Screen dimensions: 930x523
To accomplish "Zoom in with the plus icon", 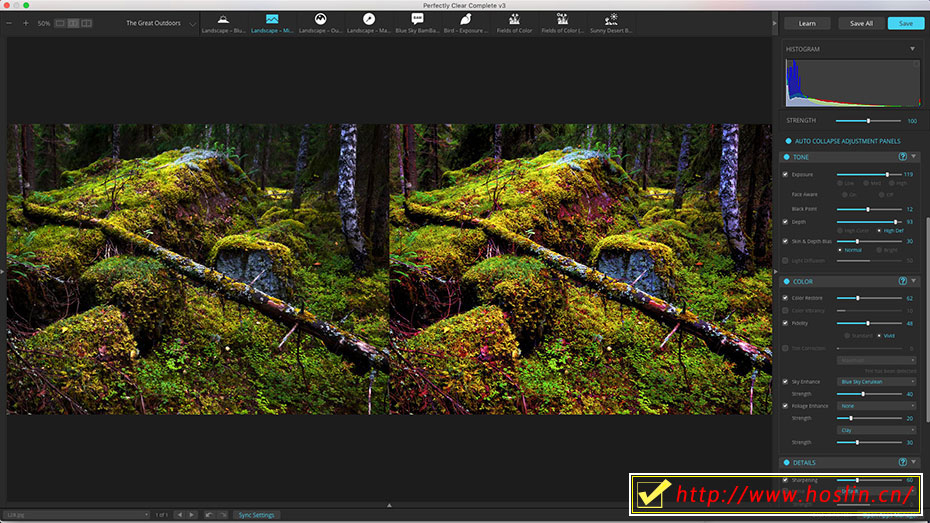I will tap(26, 23).
